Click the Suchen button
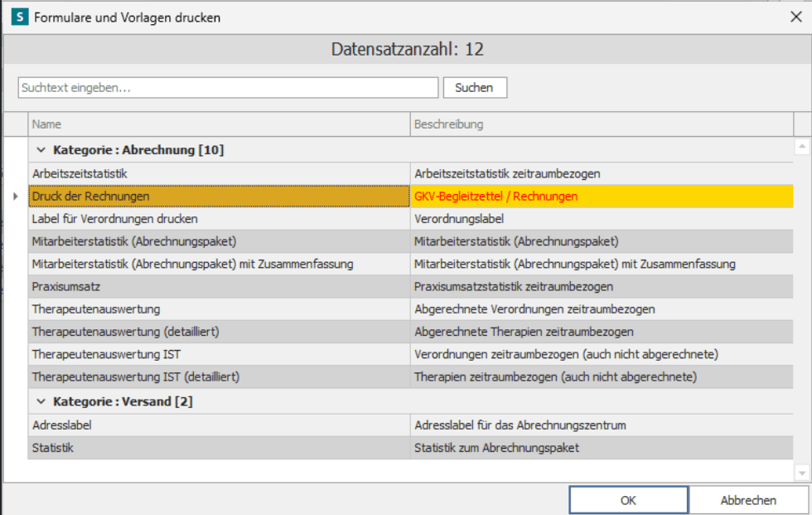 [x=474, y=88]
